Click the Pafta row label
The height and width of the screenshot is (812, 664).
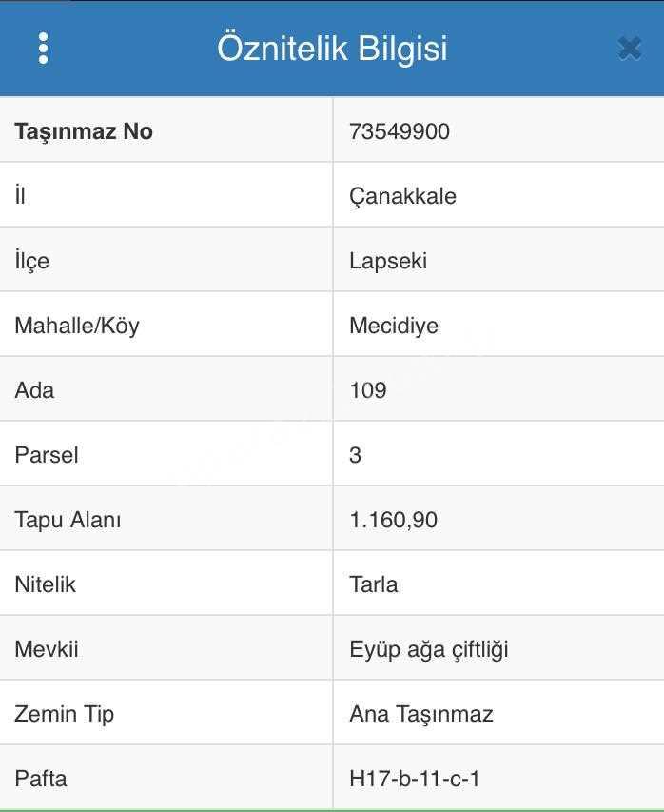tap(41, 779)
